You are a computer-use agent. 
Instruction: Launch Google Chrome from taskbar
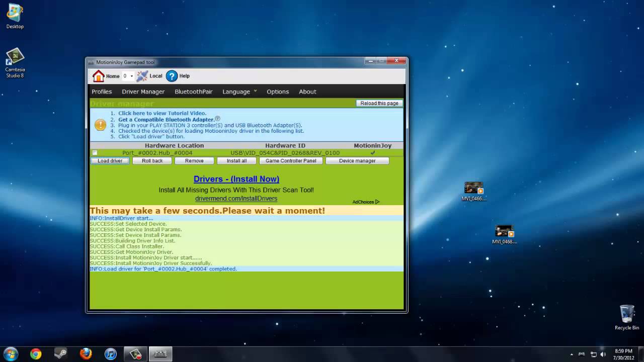36,354
